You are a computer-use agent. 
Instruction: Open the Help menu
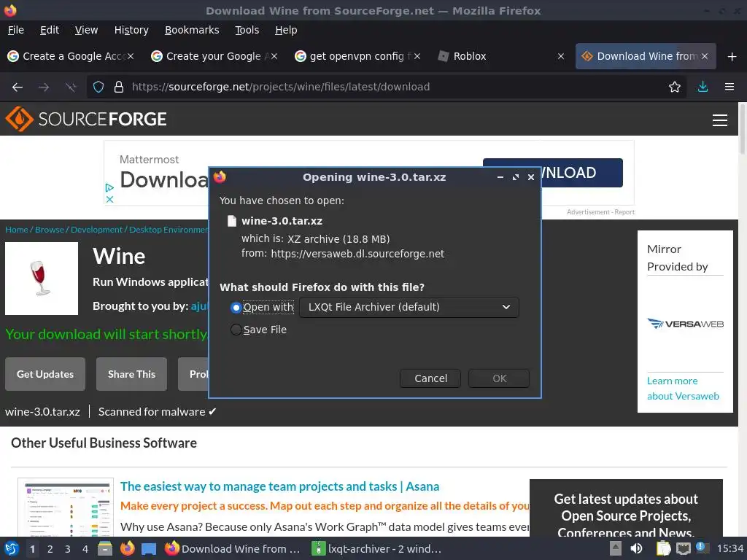[286, 30]
